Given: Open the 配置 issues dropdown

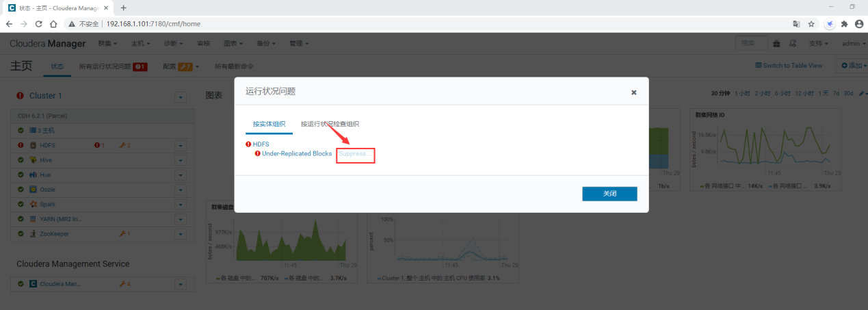Looking at the screenshot, I should (x=181, y=66).
